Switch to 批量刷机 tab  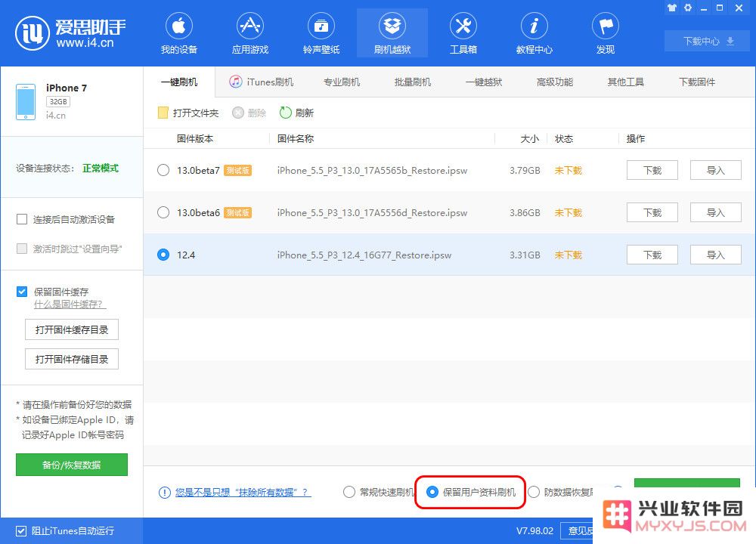coord(413,82)
